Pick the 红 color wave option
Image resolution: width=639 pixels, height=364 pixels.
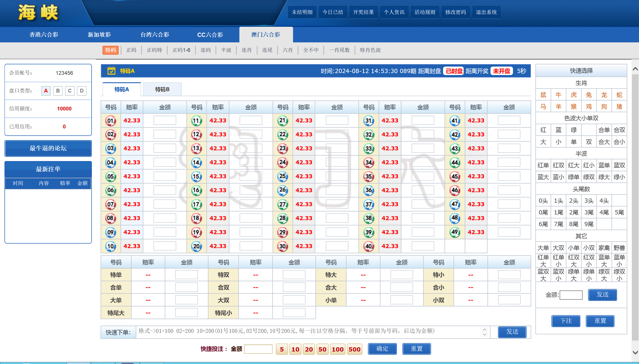point(543,130)
